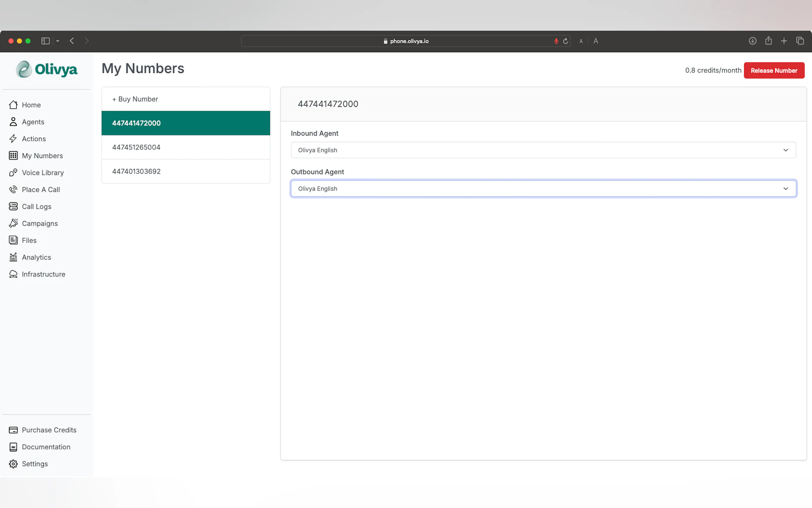Screen dimensions: 812x508
Task: Open Purchase Credits in sidebar
Action: click(49, 430)
